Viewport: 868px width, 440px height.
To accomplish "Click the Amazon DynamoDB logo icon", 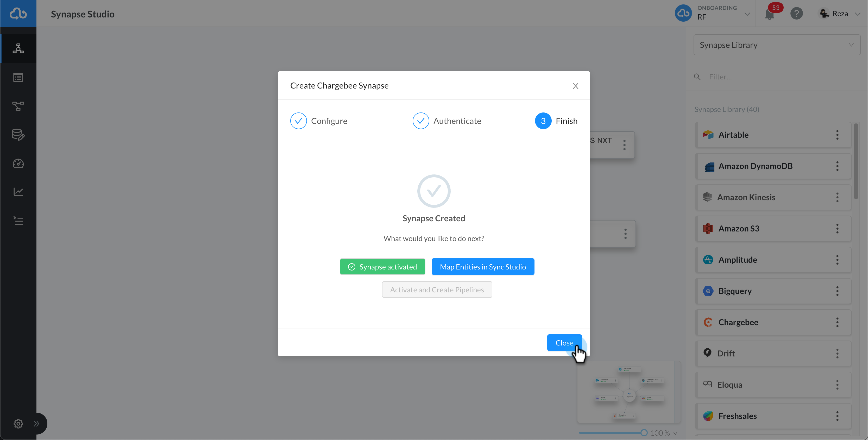I will (x=710, y=167).
